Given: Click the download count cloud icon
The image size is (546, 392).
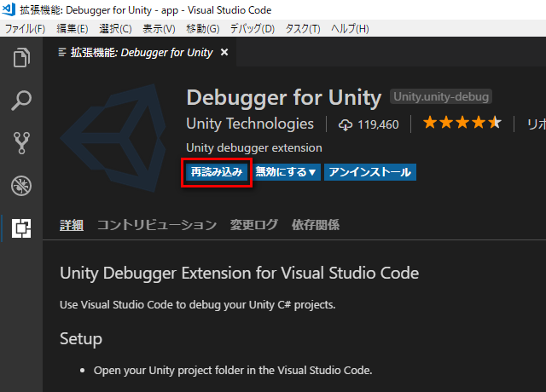Looking at the screenshot, I should coord(345,125).
